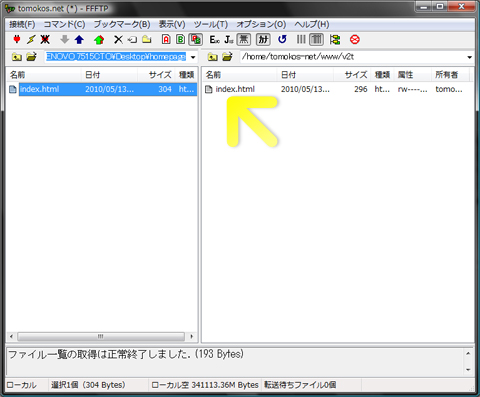Click log area scroll up arrow
Screen dimensions: 480x397
468,353
